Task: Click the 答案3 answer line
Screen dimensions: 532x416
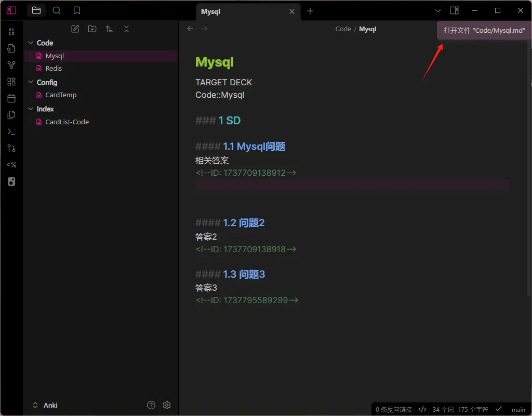Action: (x=206, y=288)
